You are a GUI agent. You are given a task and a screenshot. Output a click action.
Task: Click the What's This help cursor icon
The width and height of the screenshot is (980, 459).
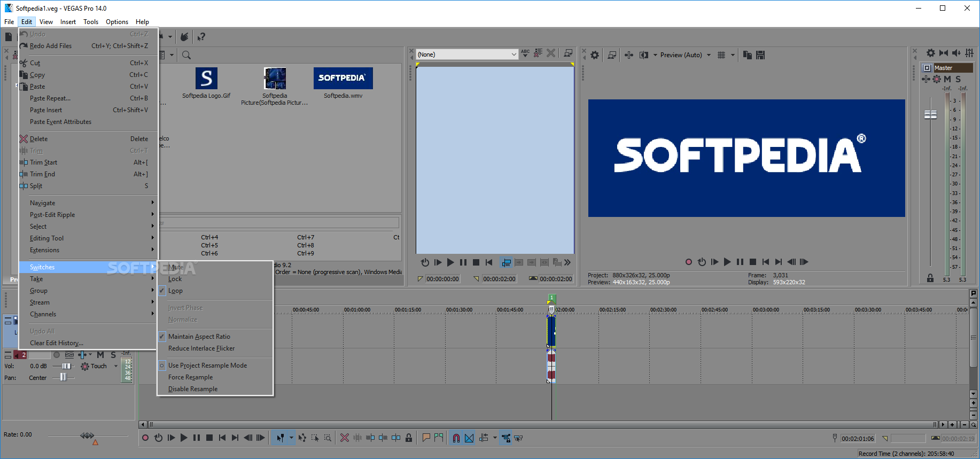(x=201, y=37)
